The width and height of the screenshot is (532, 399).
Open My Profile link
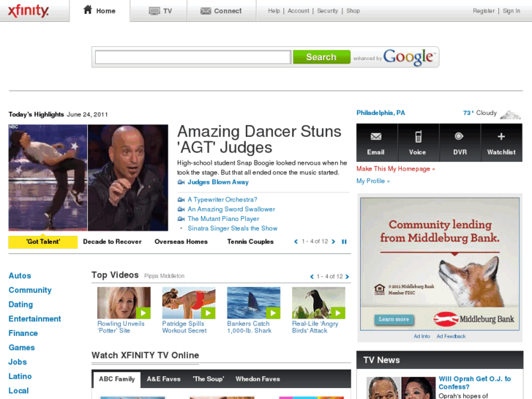(x=373, y=181)
